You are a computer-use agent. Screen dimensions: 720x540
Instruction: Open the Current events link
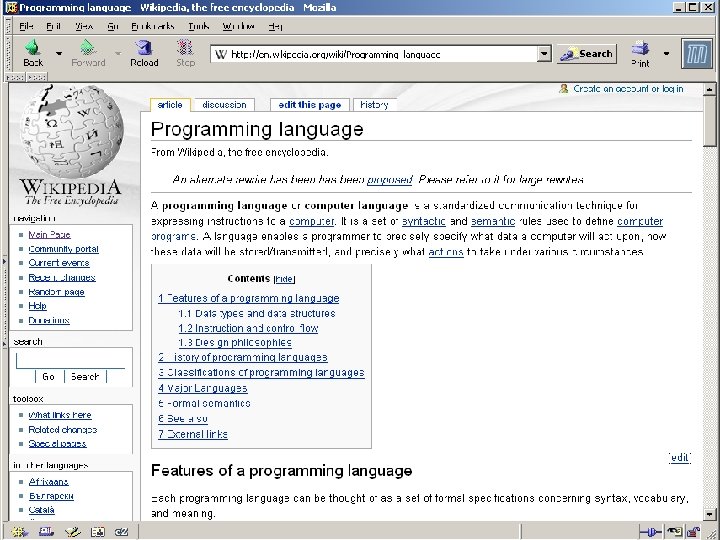(59, 263)
